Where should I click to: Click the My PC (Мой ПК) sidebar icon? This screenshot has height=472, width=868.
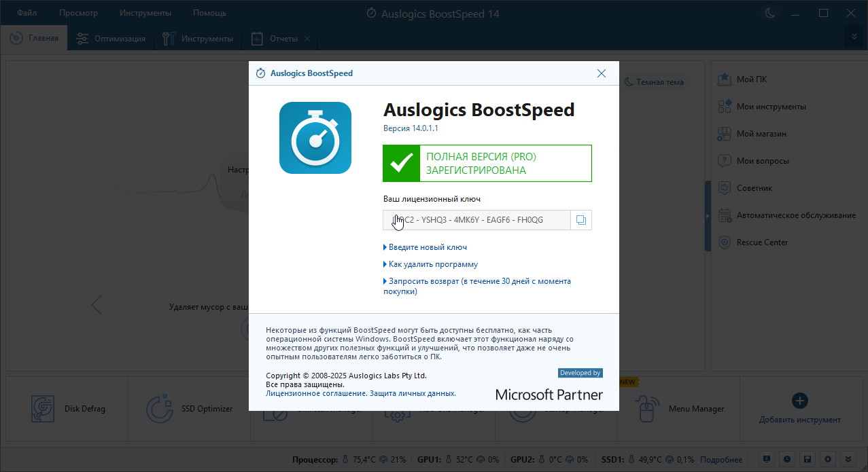coord(725,79)
